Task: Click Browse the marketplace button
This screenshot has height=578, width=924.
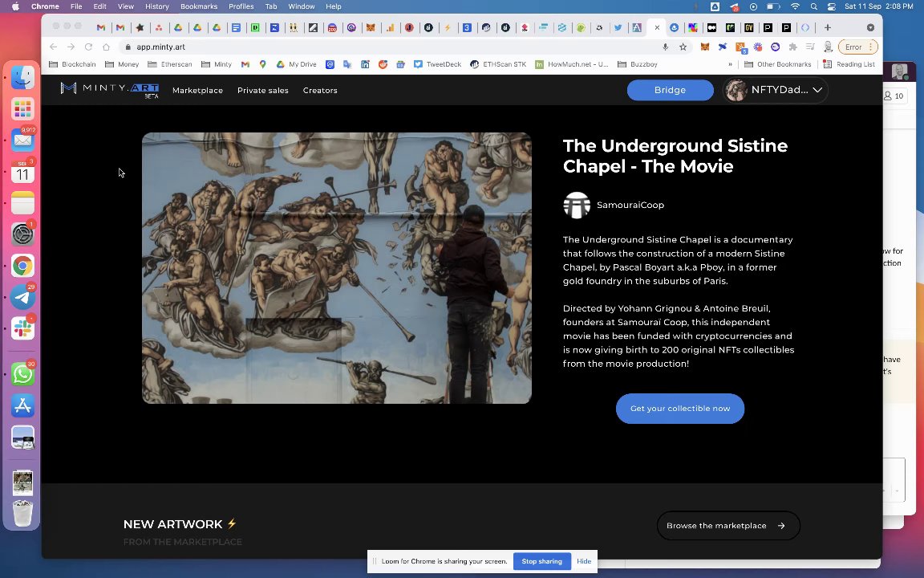Action: [x=728, y=526]
